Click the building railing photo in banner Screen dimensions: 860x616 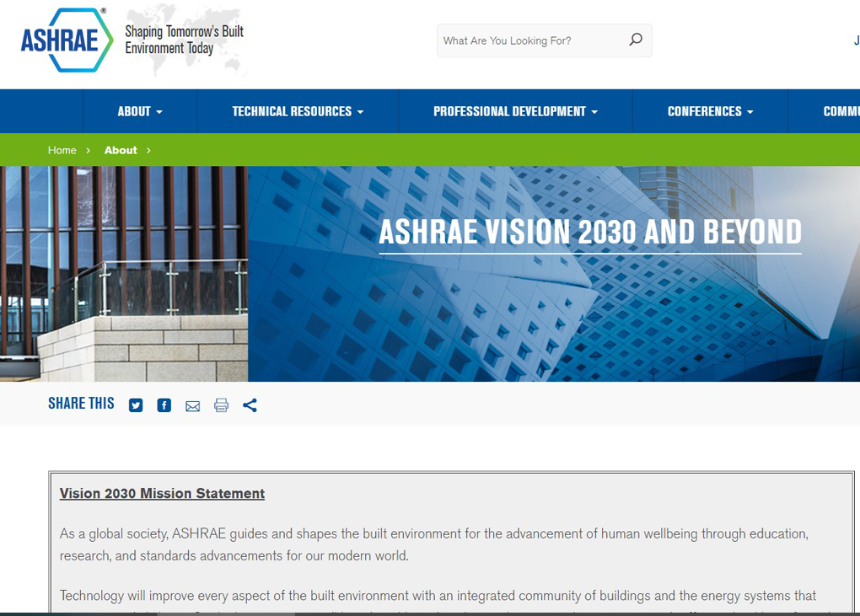click(x=124, y=274)
